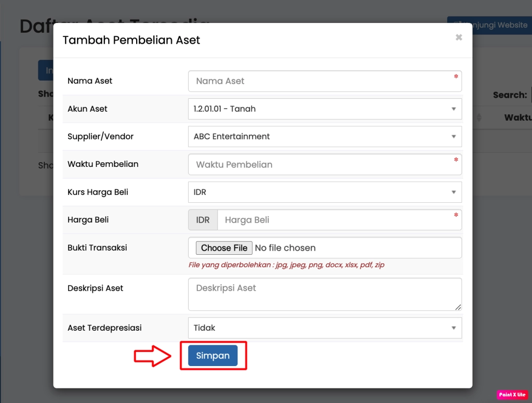Select the Waktu column header
532x403 pixels.
pyautogui.click(x=517, y=118)
